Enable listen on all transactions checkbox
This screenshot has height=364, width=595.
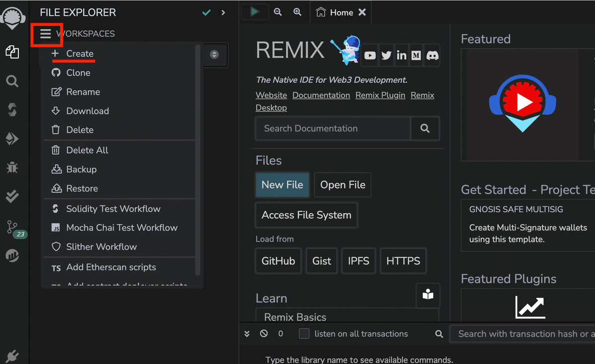click(304, 334)
